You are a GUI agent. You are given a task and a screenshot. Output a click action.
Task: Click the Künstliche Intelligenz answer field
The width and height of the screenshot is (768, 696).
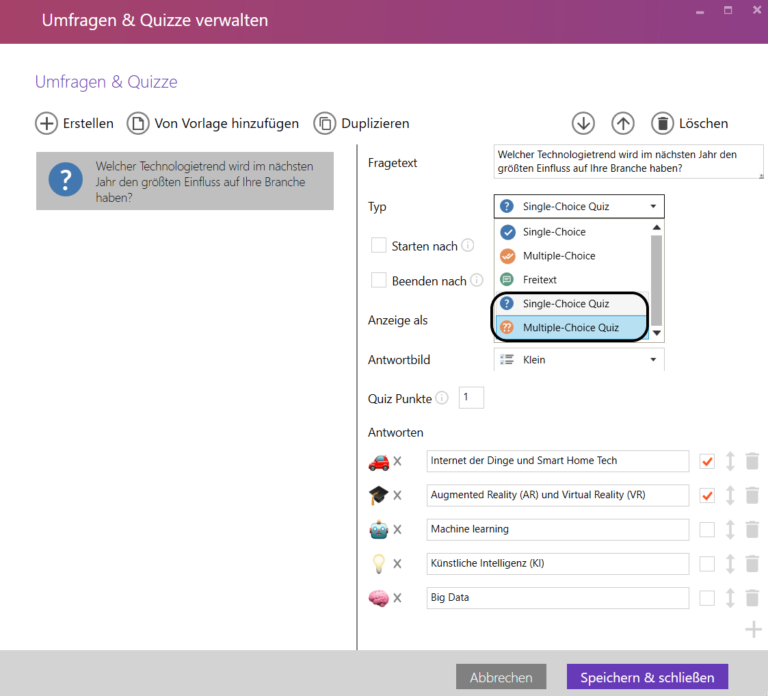557,563
